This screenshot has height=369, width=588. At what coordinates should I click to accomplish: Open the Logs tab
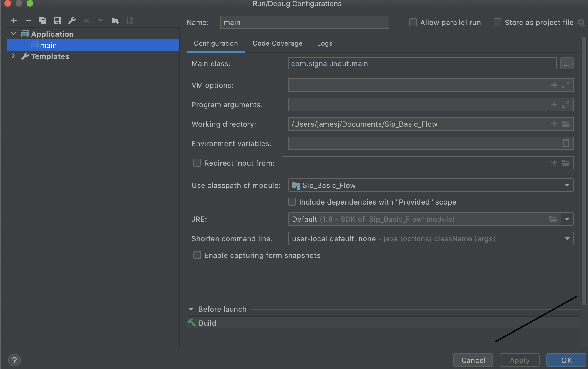(x=324, y=43)
